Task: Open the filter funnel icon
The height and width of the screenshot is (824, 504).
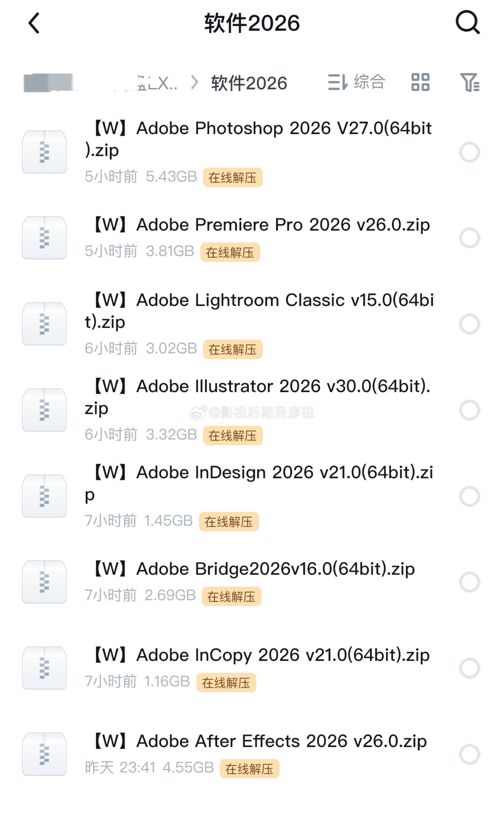Action: tap(470, 82)
